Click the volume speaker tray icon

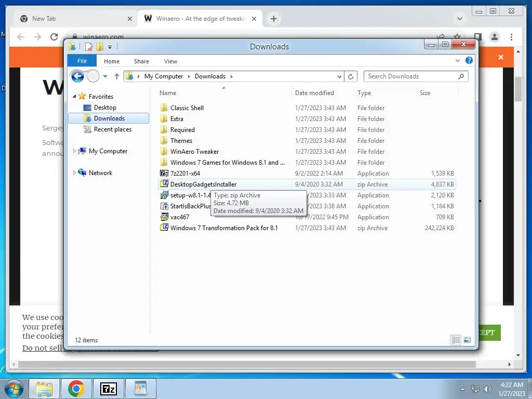click(x=487, y=389)
